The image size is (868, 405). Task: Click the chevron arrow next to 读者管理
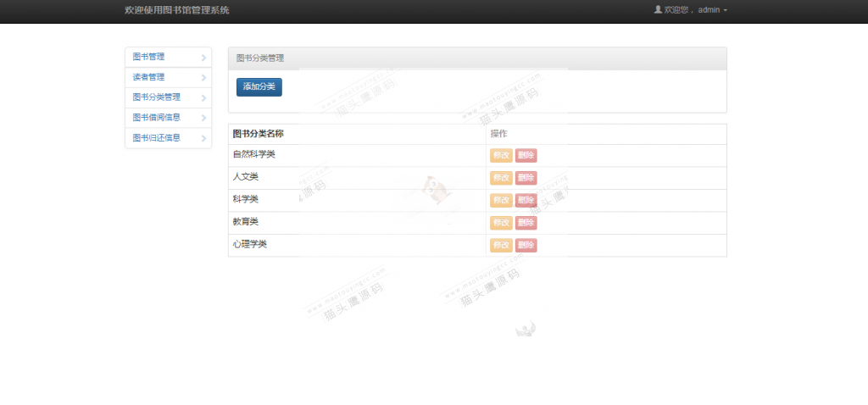203,78
